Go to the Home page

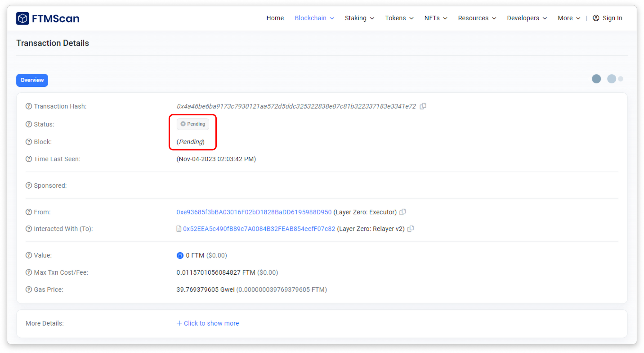click(x=275, y=18)
